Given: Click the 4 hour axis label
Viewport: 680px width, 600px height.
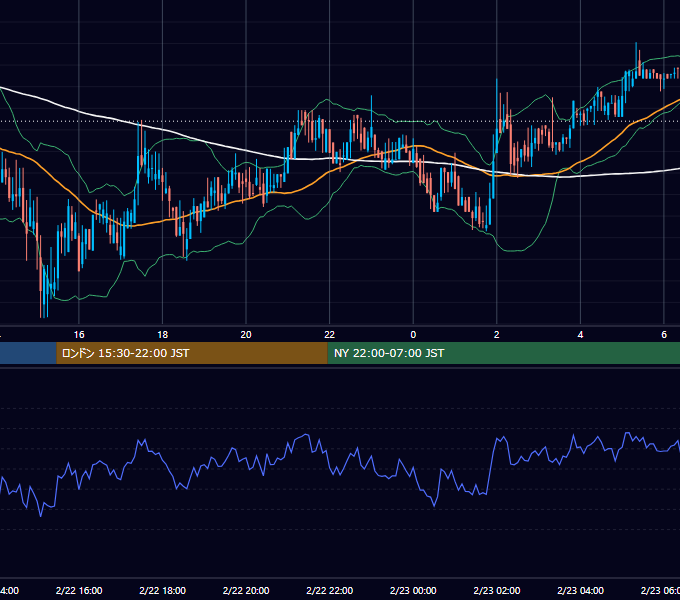Looking at the screenshot, I should 580,335.
